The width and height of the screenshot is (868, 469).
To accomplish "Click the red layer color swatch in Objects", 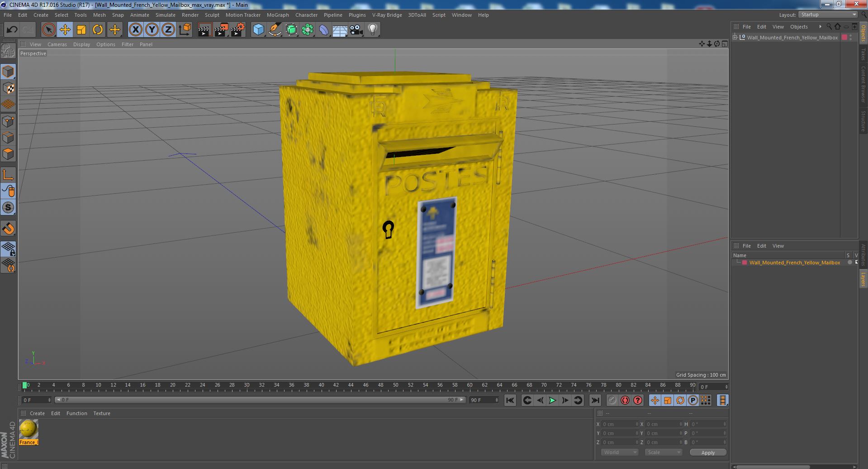I will [844, 38].
